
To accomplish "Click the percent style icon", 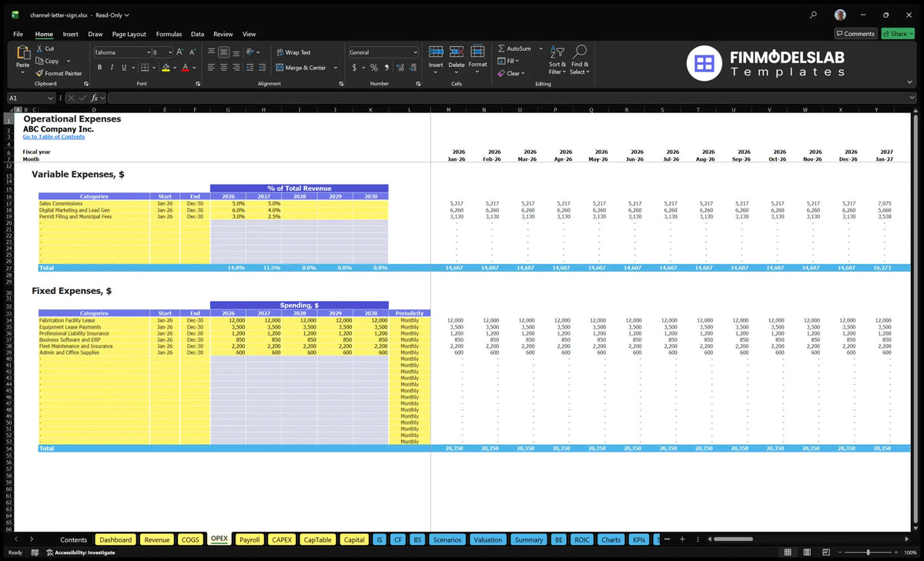I will point(374,68).
